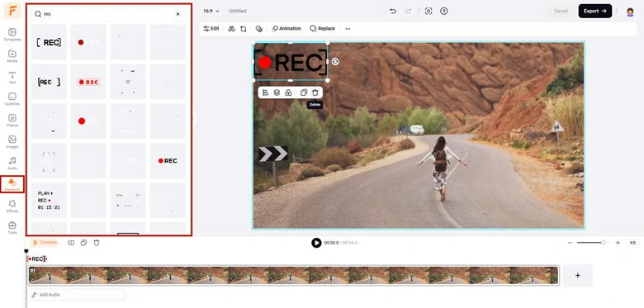The image size is (644, 308).
Task: Select the black '●REC' bold thumbnail
Action: coord(168,160)
